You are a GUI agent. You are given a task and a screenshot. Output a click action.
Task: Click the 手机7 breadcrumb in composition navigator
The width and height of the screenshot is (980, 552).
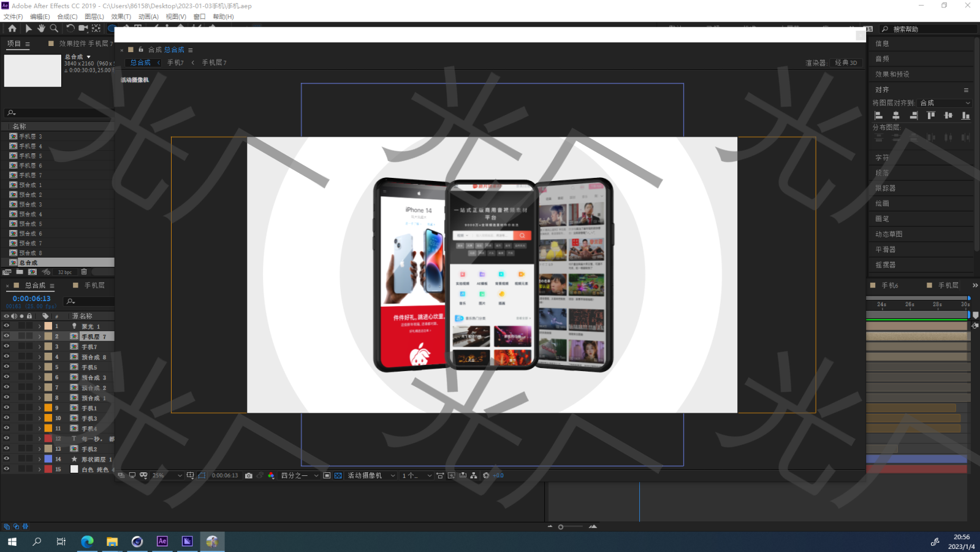pyautogui.click(x=175, y=63)
